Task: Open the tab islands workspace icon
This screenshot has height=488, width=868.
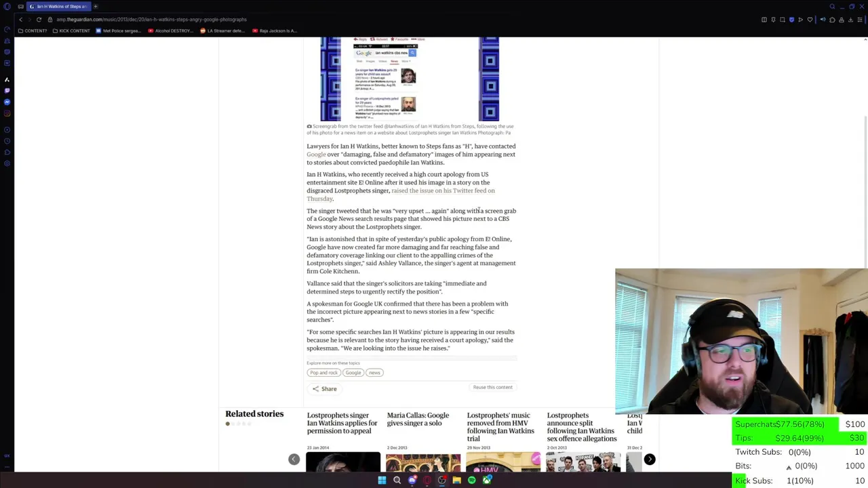Action: tap(21, 6)
